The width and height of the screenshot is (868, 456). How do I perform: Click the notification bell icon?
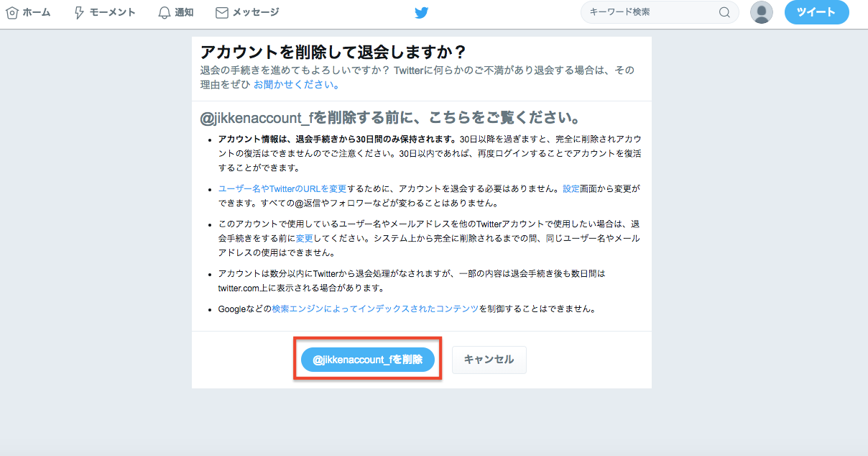point(165,12)
